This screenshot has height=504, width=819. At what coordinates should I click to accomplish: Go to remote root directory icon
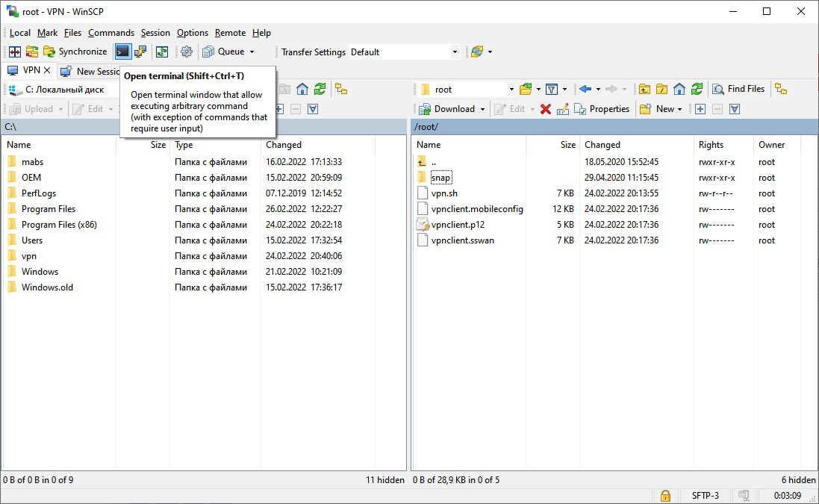click(x=661, y=90)
